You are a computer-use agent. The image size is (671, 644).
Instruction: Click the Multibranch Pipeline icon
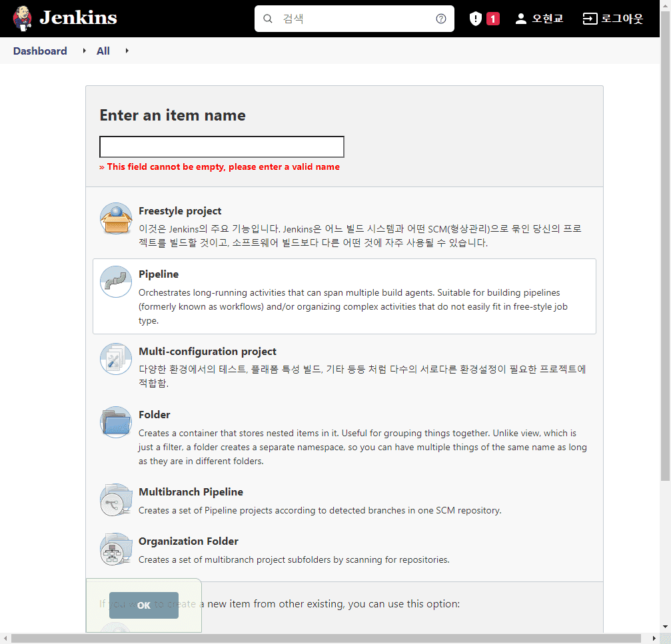(116, 499)
